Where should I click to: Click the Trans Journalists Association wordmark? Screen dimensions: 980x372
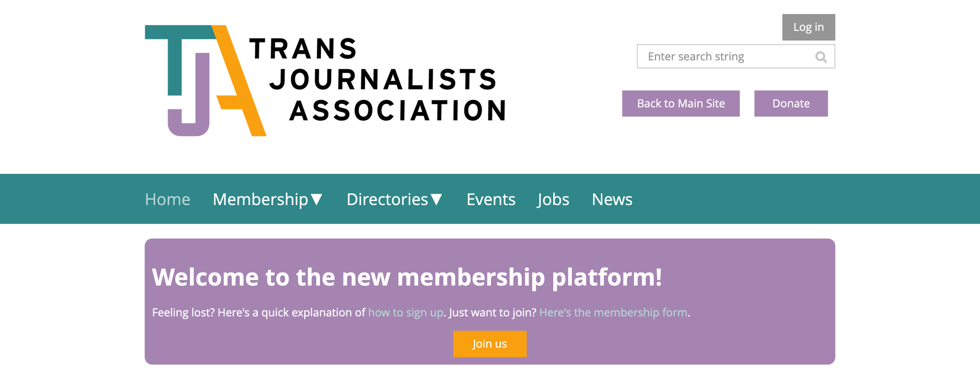[377, 78]
